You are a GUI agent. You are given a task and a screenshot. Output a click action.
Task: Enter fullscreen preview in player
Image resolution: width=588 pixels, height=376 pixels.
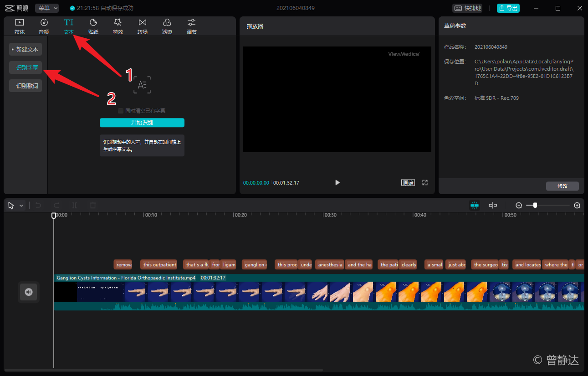(425, 182)
